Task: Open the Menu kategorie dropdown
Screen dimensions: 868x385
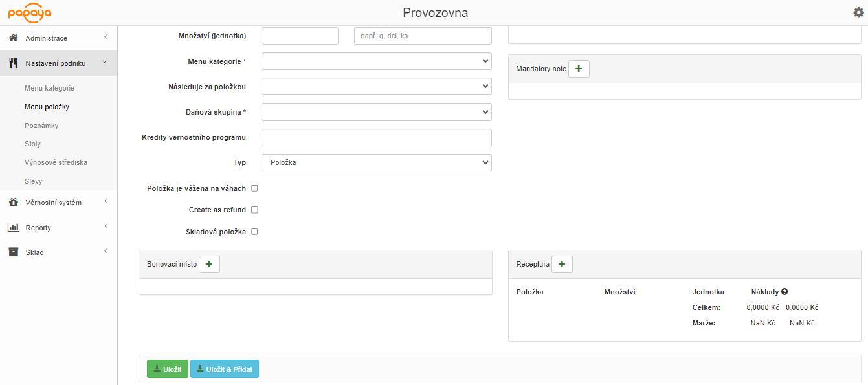Action: coord(376,61)
